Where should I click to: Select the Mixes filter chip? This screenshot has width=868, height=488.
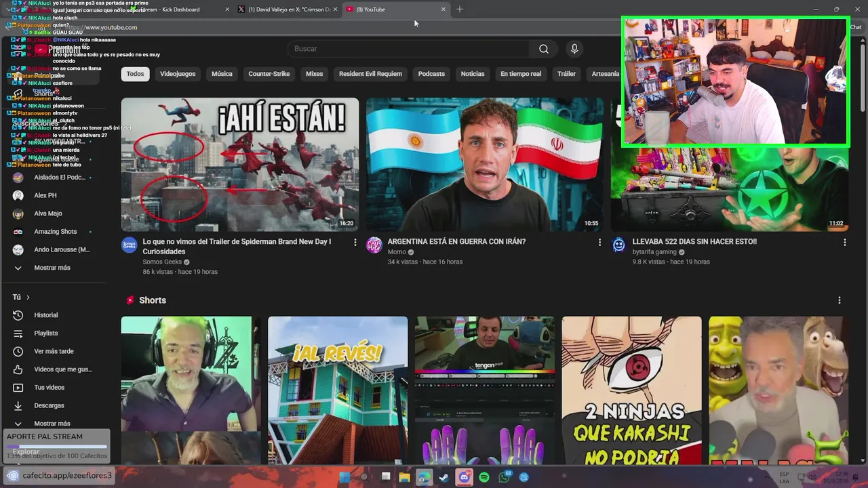tap(314, 74)
